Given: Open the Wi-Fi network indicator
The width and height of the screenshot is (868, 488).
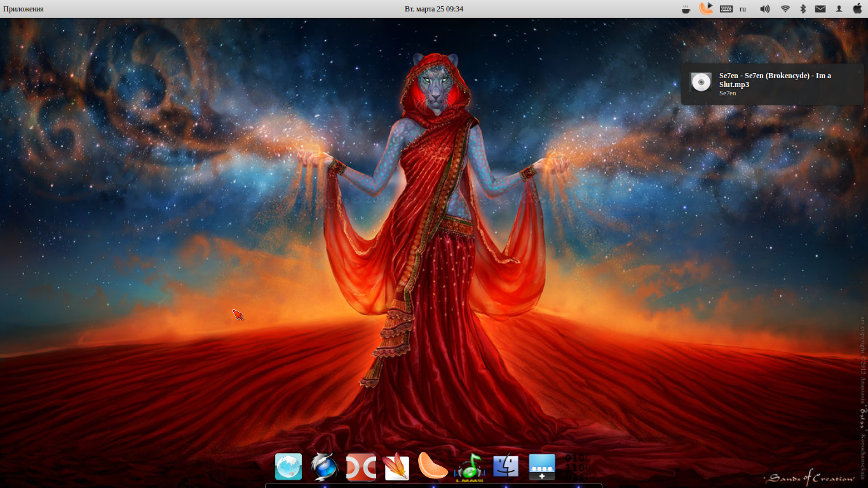Looking at the screenshot, I should [785, 9].
